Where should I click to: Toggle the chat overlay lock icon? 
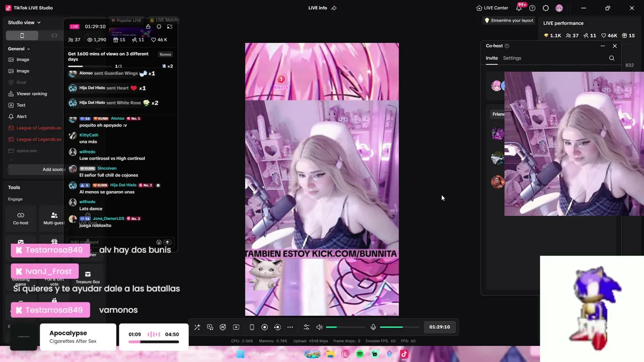148,27
